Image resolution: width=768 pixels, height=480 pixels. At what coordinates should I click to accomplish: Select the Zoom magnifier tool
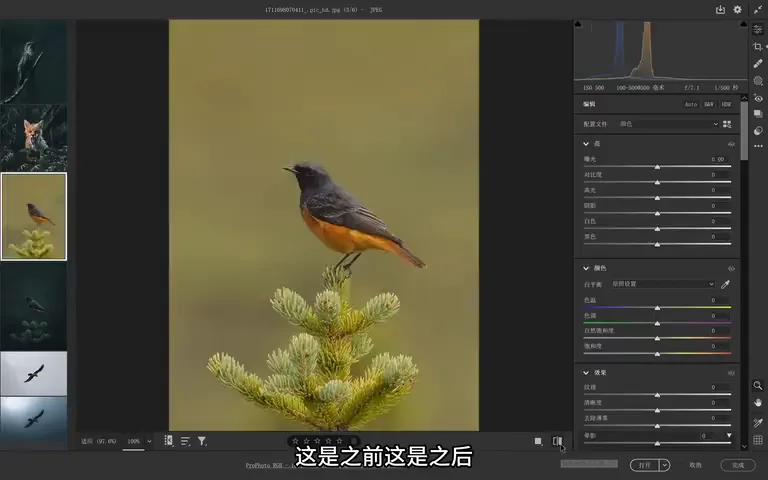tap(758, 385)
